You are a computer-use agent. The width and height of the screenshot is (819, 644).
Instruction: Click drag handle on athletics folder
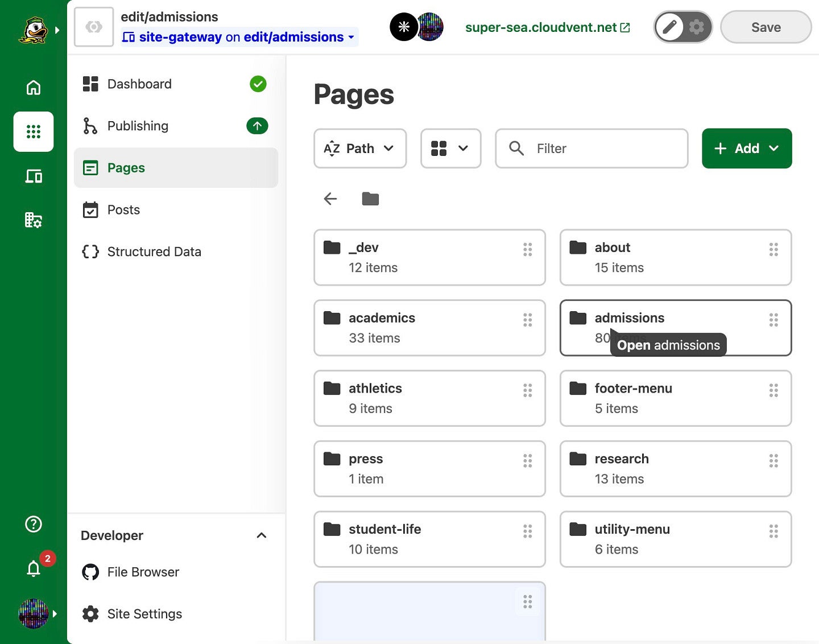(x=528, y=390)
